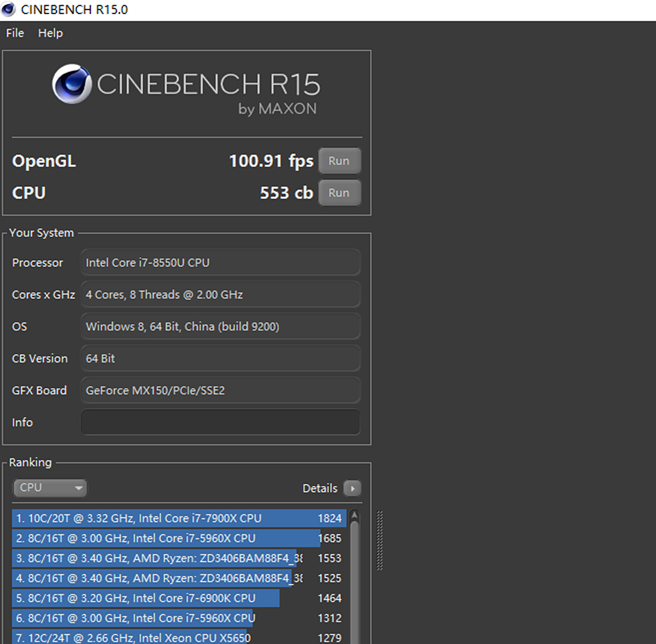Select ranking entry 1 Intel Core i7-7900X

coord(179,518)
